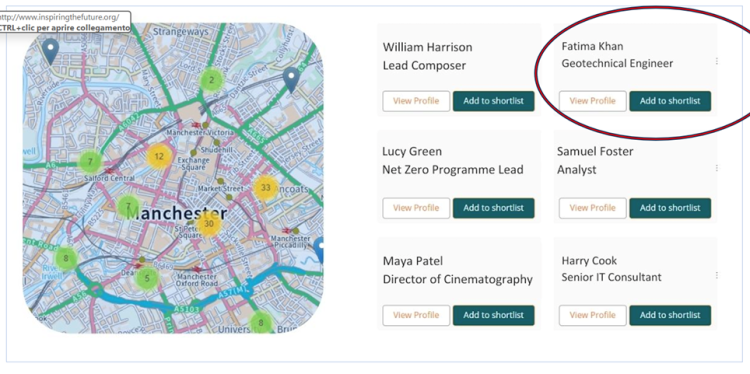Click the green cluster labeled 7 near Salford Central
This screenshot has width=750, height=374.
[90, 162]
